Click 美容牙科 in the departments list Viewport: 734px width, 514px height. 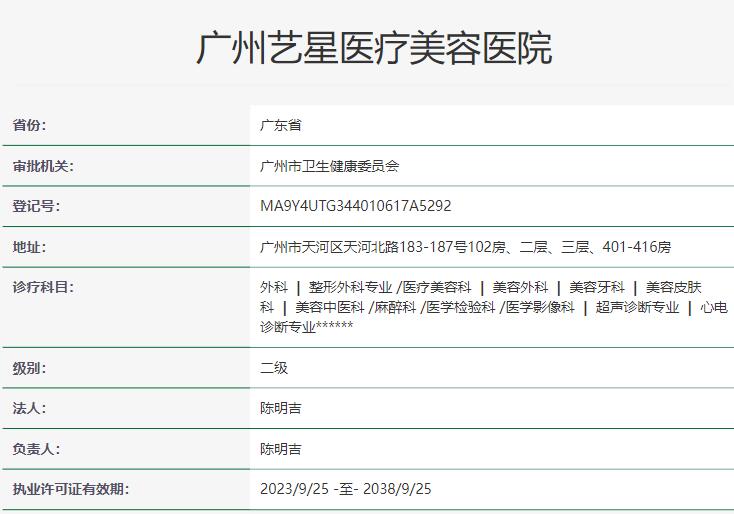[597, 287]
